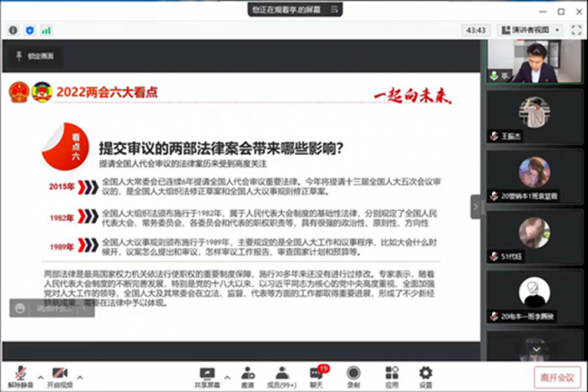Click the meeting info icon top left
Screen dimensions: 588x392
coord(14,30)
